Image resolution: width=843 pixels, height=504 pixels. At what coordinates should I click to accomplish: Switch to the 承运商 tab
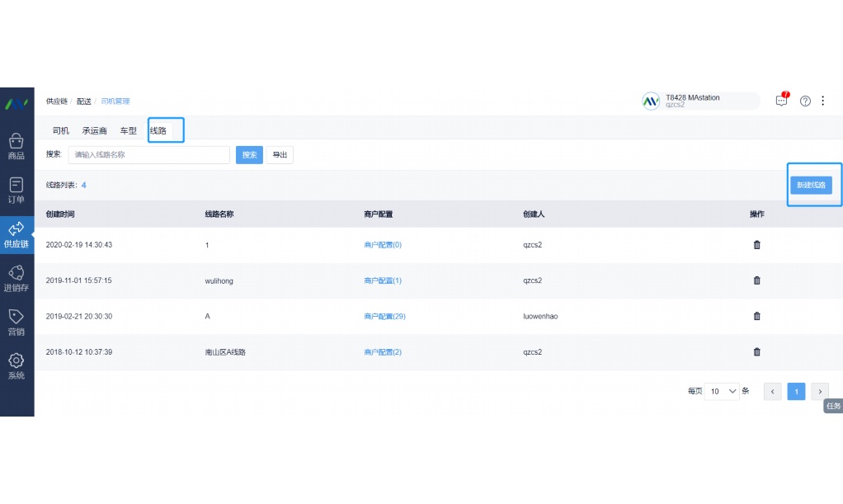[x=95, y=130]
